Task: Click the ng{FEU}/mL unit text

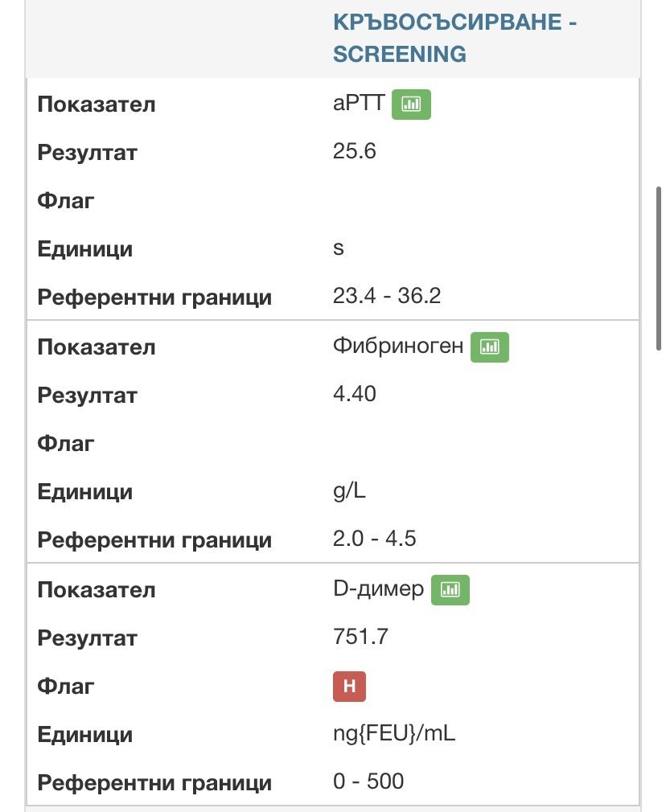Action: click(394, 735)
